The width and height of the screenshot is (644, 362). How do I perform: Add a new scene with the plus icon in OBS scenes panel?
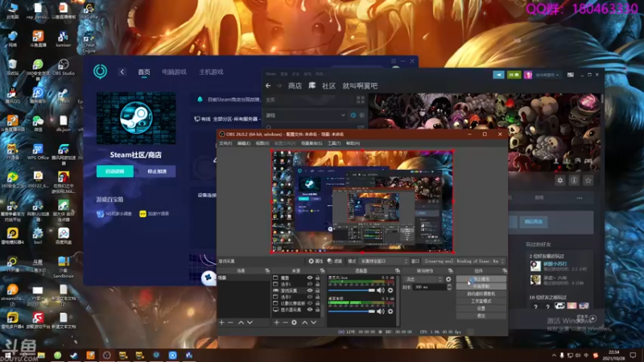(x=222, y=323)
